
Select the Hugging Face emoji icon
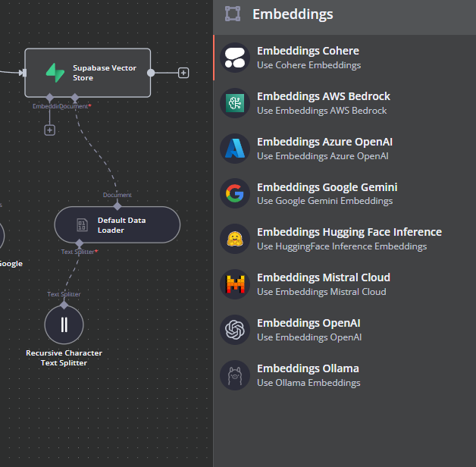tap(235, 240)
